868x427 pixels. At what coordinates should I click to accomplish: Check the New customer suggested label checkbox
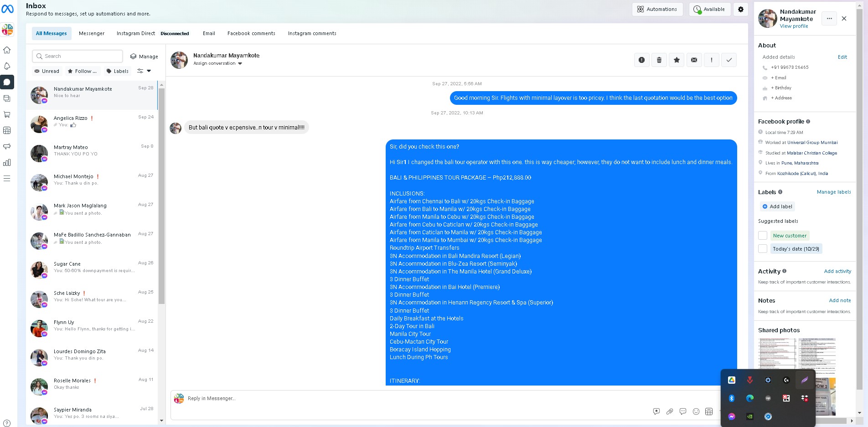[763, 236]
